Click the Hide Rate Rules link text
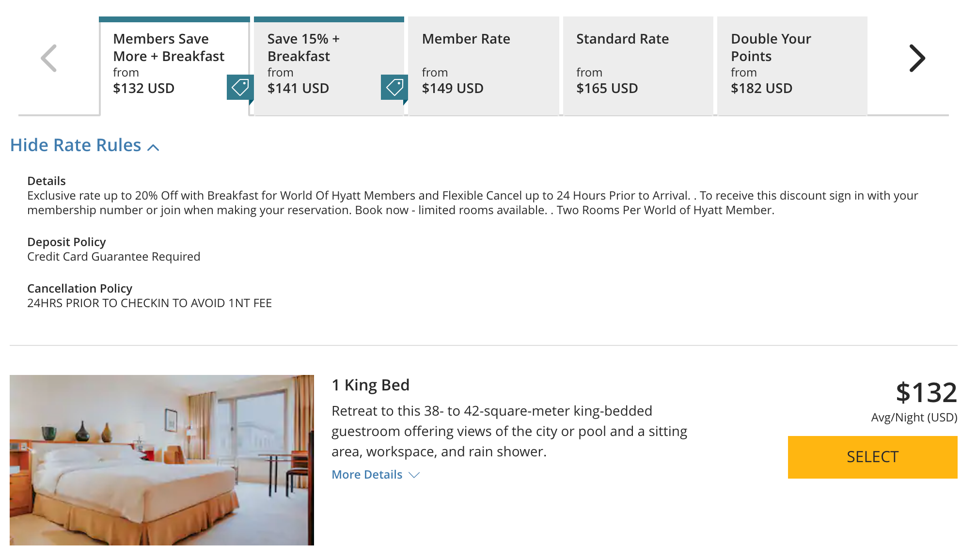 coord(76,145)
